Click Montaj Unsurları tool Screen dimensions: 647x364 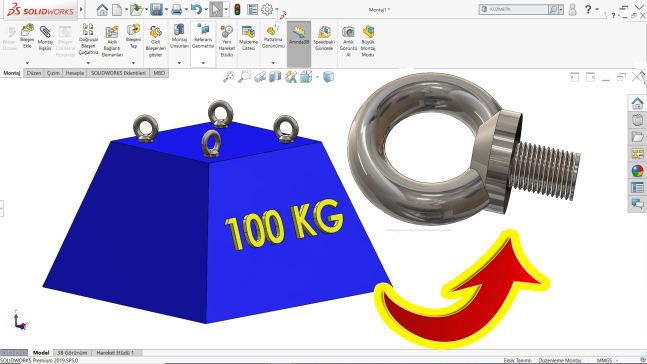click(x=179, y=36)
